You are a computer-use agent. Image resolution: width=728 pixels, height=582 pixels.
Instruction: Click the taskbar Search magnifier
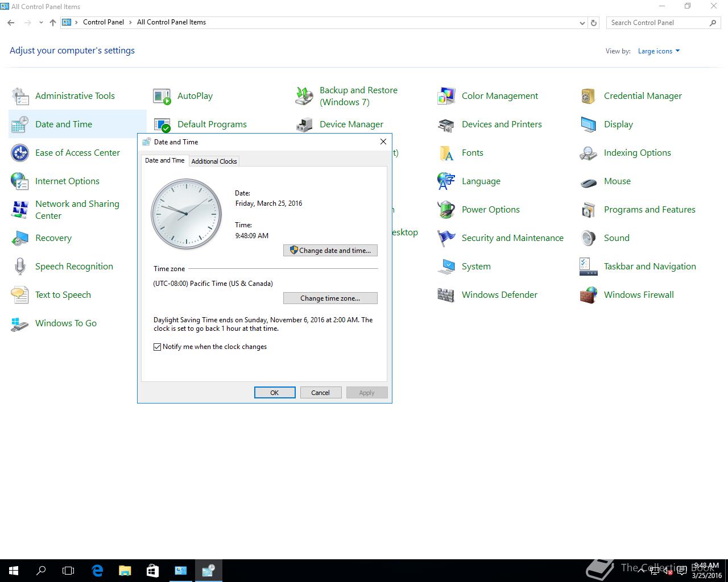41,571
